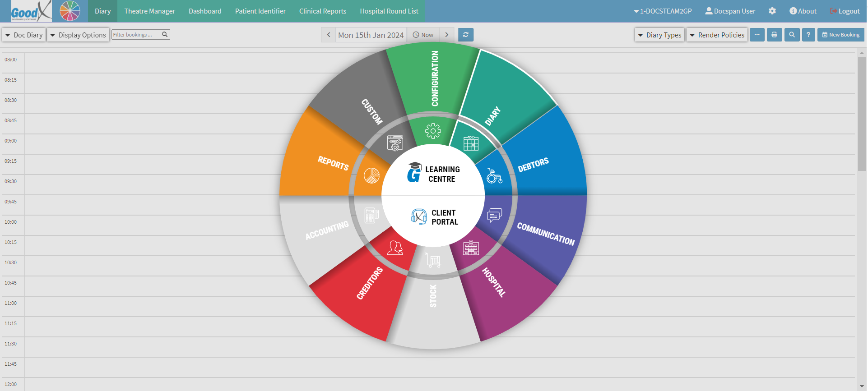Open the Theatre Manager tab
Image resolution: width=868 pixels, height=391 pixels.
149,11
